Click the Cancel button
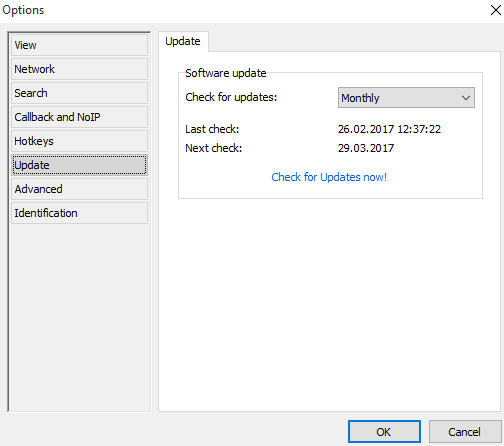Viewport: 504px width, 446px height. click(465, 432)
